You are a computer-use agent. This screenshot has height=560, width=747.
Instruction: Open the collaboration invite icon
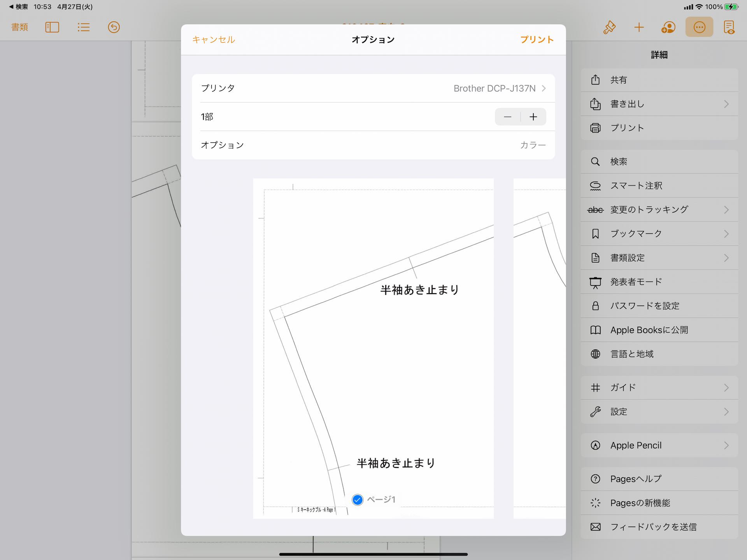[x=668, y=27]
